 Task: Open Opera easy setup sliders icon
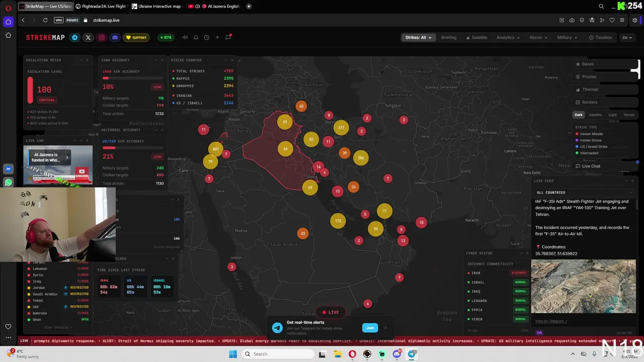(622, 20)
